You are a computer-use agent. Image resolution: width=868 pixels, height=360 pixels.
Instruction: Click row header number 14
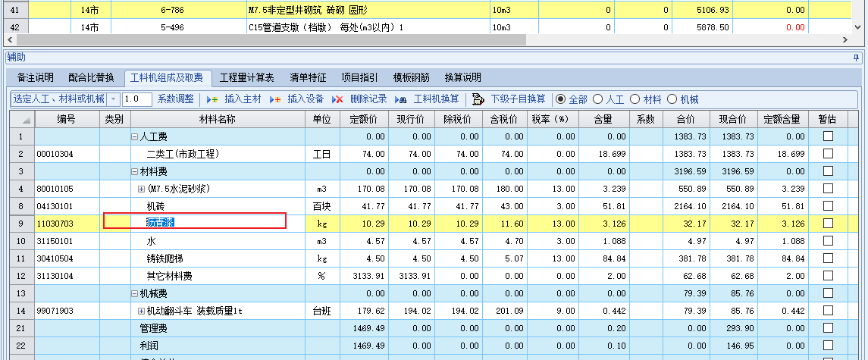[x=21, y=311]
